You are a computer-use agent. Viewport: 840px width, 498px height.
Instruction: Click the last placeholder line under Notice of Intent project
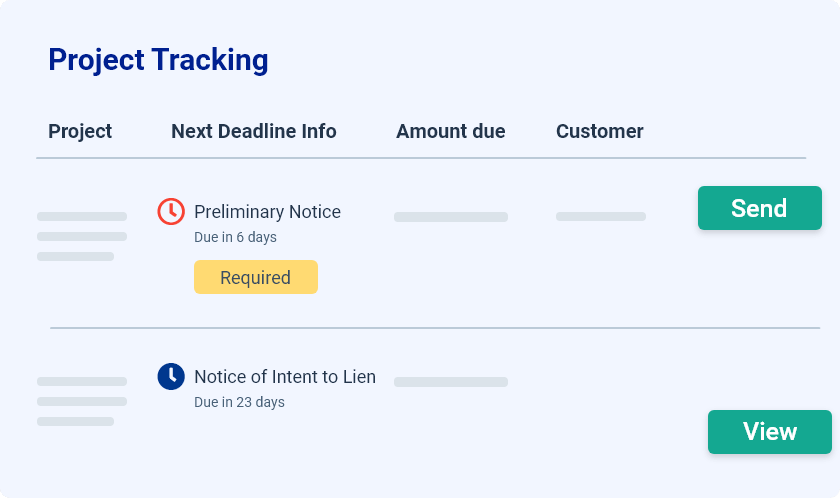[75, 421]
